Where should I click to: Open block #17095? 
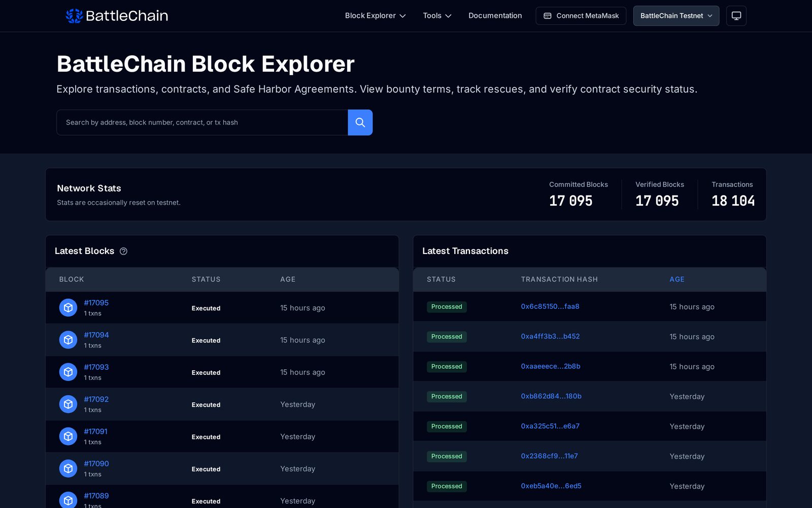[96, 303]
